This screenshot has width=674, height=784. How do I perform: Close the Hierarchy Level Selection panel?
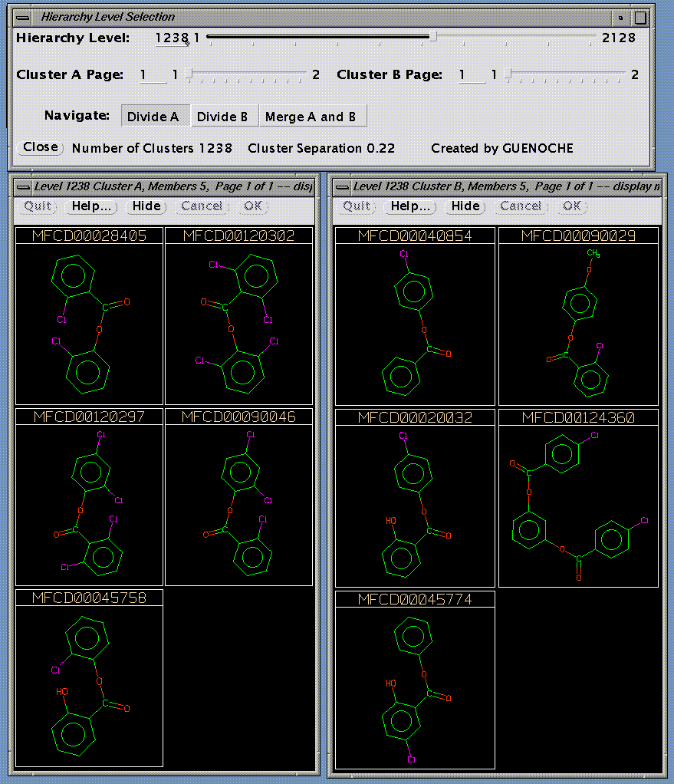click(41, 147)
